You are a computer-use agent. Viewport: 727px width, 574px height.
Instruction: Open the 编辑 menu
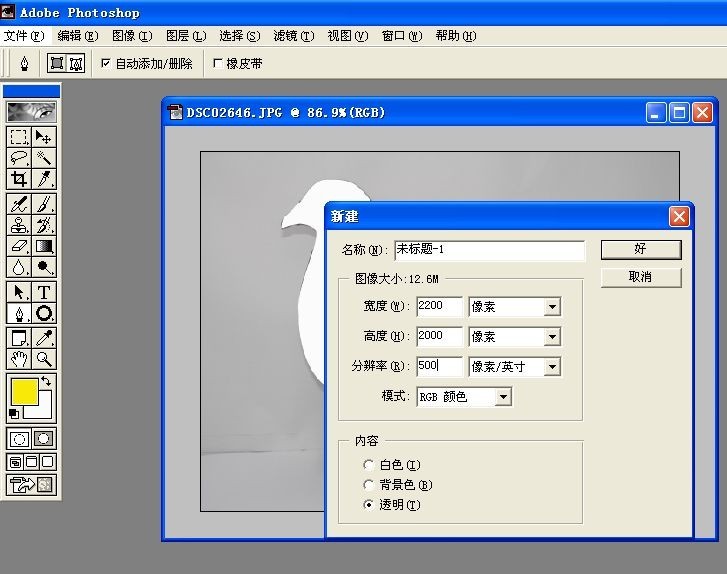(78, 36)
